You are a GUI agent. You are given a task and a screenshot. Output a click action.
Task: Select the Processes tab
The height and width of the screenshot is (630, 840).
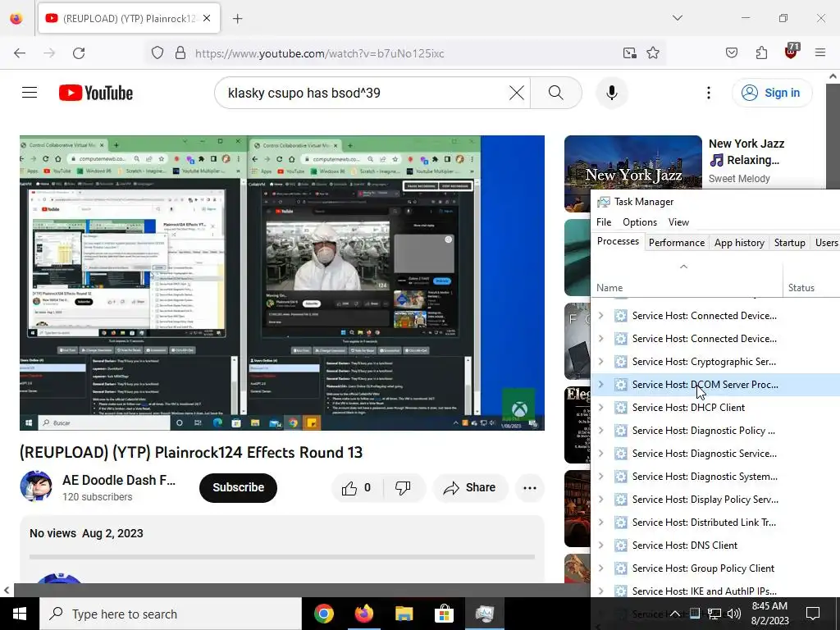618,242
